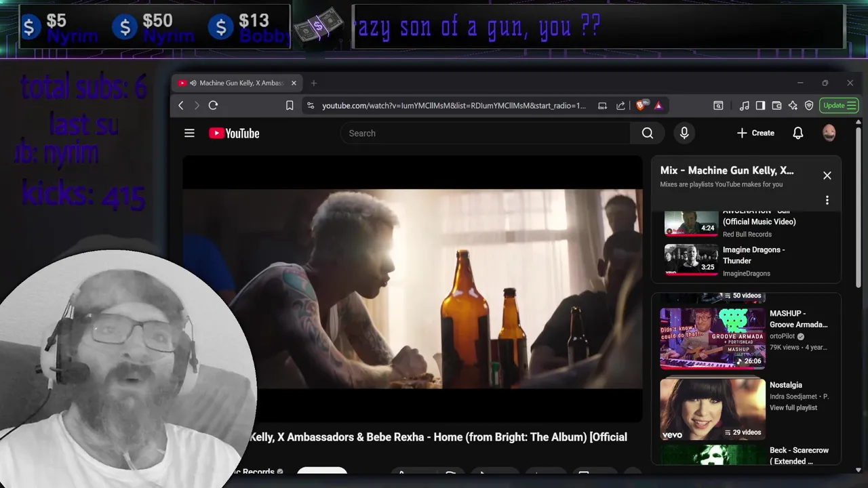
Task: Reload the page with the refresh icon
Action: [213, 106]
